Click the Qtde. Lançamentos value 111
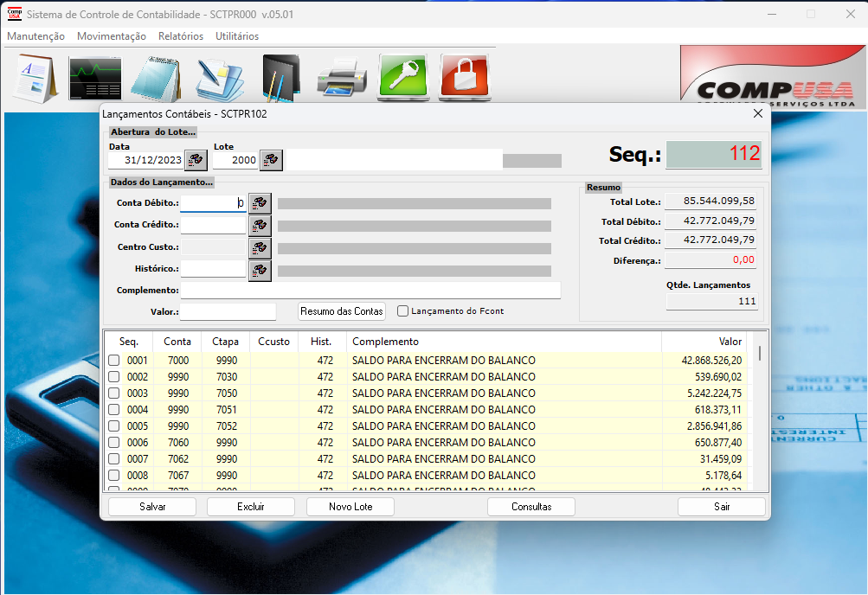 (711, 301)
